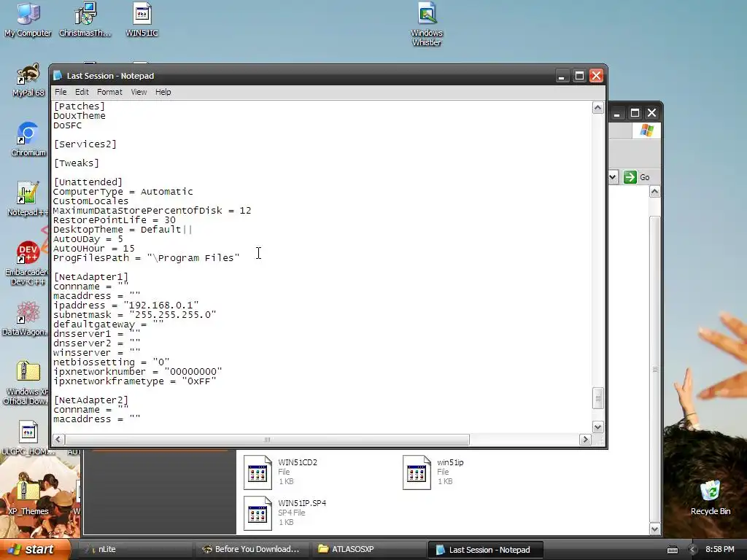747x560 pixels.
Task: Select the win51ip file in Explorer
Action: tap(433, 472)
